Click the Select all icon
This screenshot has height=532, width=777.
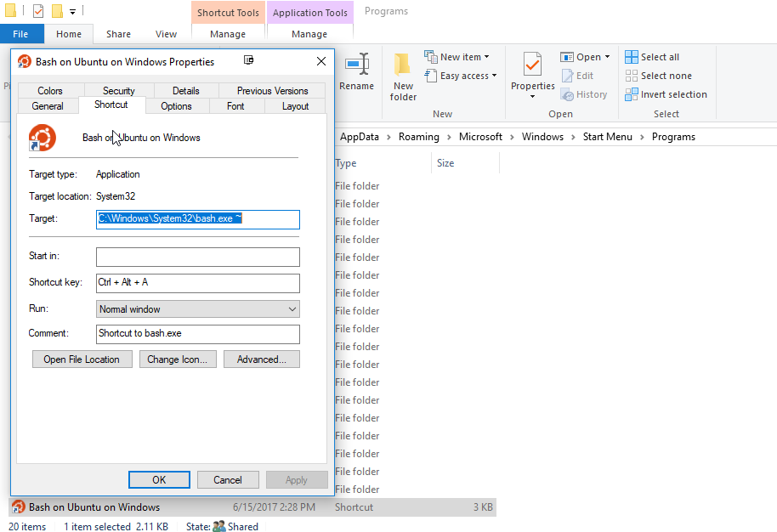[632, 57]
